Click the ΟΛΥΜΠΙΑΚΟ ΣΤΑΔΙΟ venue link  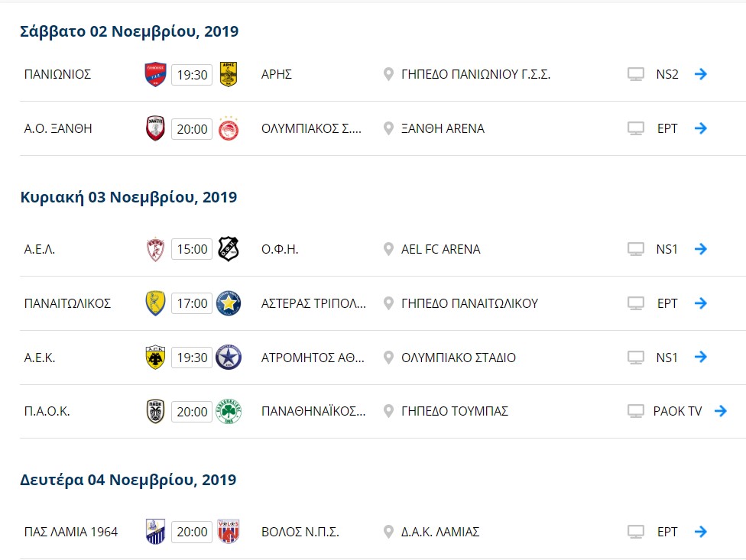458,358
